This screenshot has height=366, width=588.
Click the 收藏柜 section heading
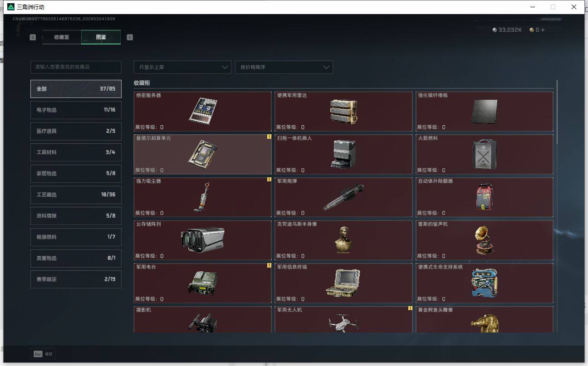[142, 83]
